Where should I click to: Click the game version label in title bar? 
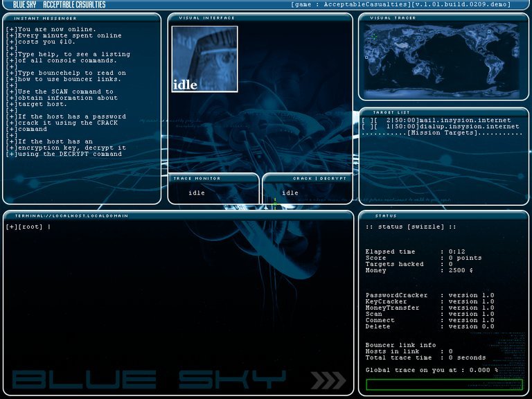tap(401, 5)
